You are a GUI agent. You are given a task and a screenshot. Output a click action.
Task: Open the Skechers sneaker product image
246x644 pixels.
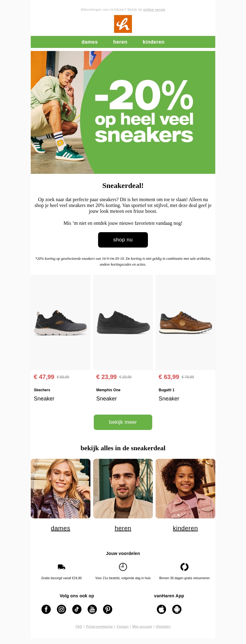61,322
